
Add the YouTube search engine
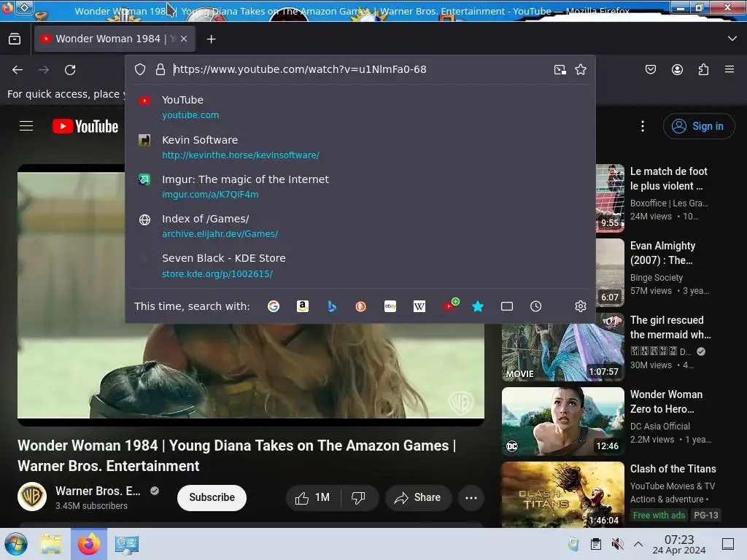450,305
